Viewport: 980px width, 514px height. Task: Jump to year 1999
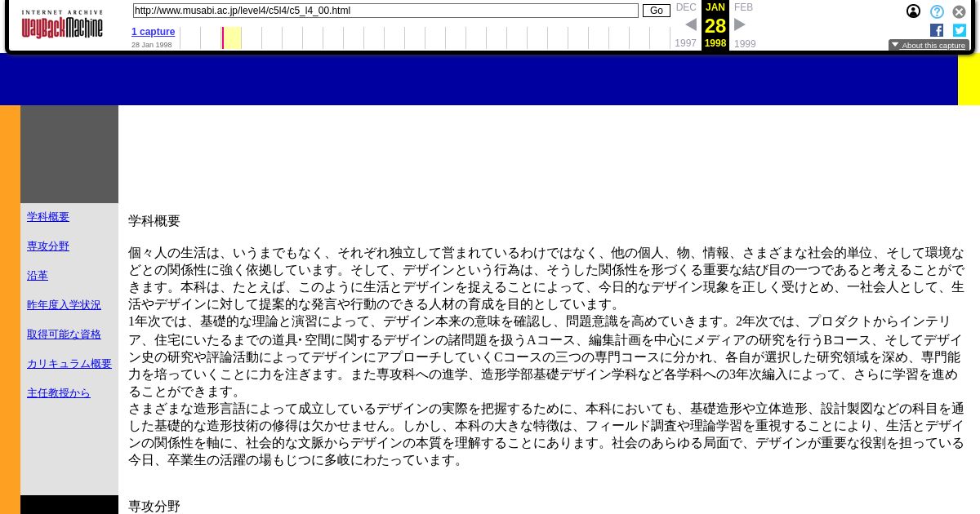pyautogui.click(x=745, y=44)
